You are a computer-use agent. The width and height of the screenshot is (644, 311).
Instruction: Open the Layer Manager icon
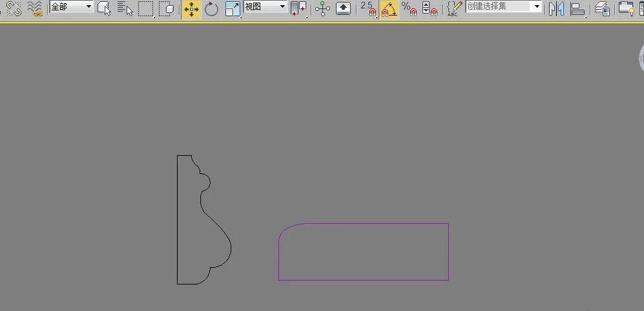coord(602,8)
